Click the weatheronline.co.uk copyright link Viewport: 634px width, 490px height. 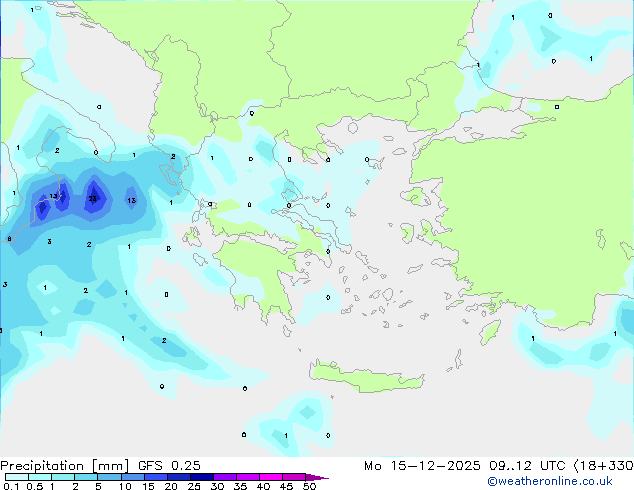(550, 481)
